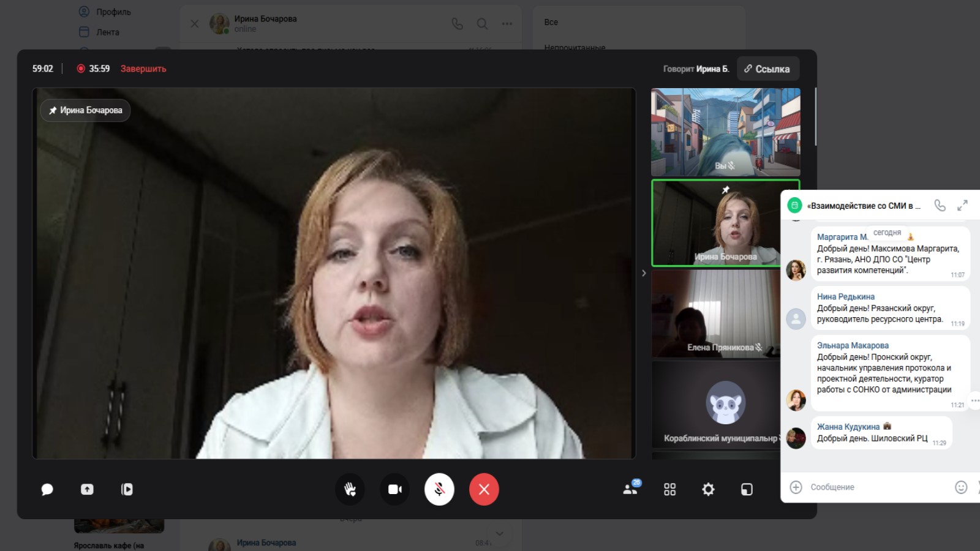The image size is (980, 551).
Task: Open the participants list
Action: [x=630, y=489]
